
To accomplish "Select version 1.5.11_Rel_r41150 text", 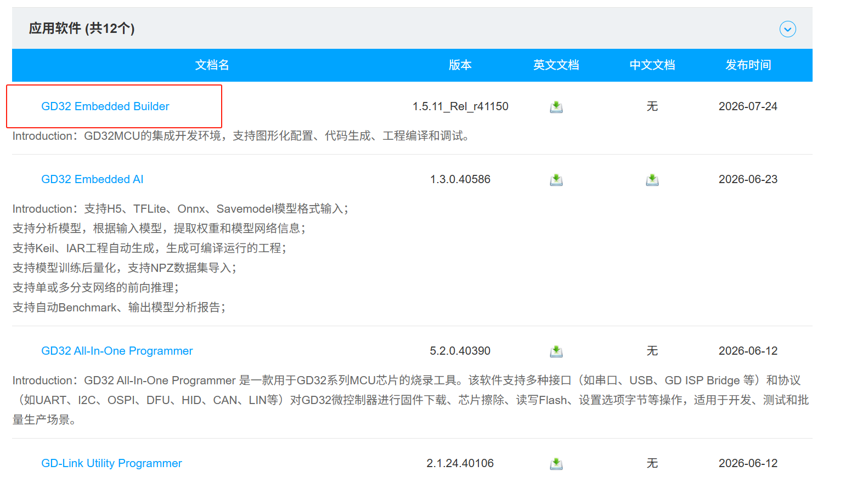I will [460, 106].
